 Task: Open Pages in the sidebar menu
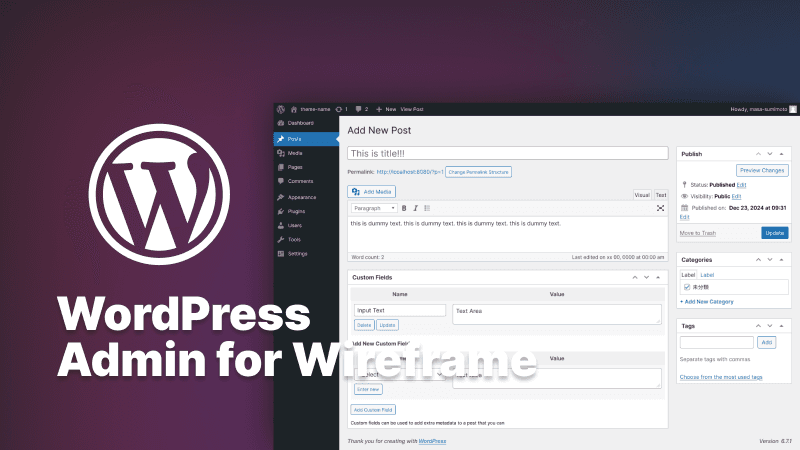(x=306, y=167)
